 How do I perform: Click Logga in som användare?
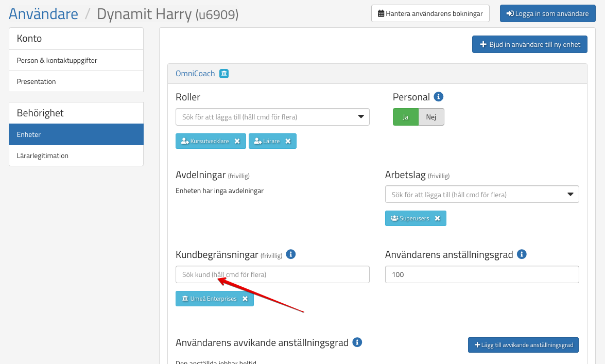(547, 13)
